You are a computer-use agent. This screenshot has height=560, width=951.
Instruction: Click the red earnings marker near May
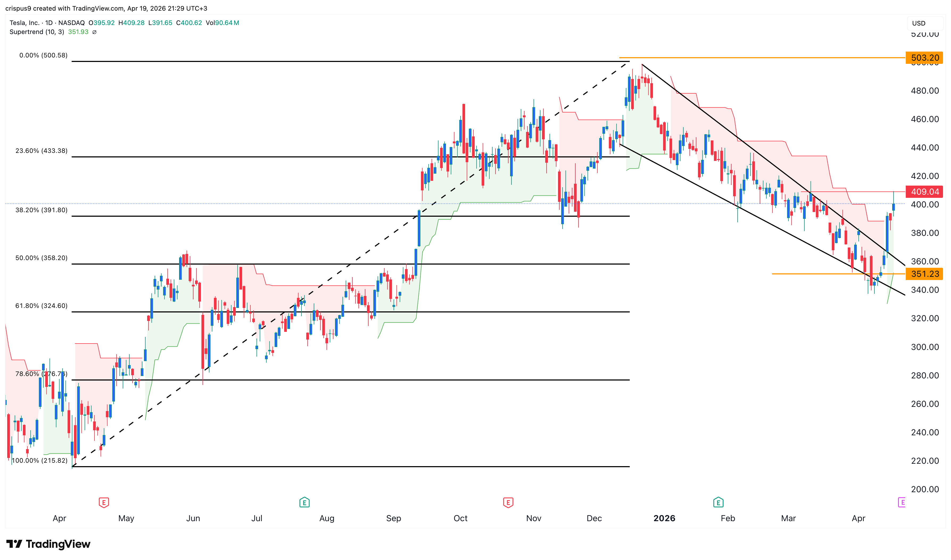coord(104,502)
